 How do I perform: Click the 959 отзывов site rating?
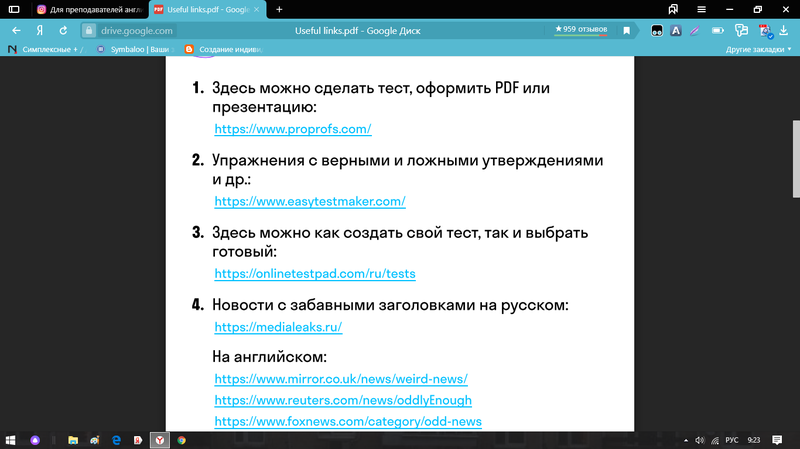pos(582,30)
